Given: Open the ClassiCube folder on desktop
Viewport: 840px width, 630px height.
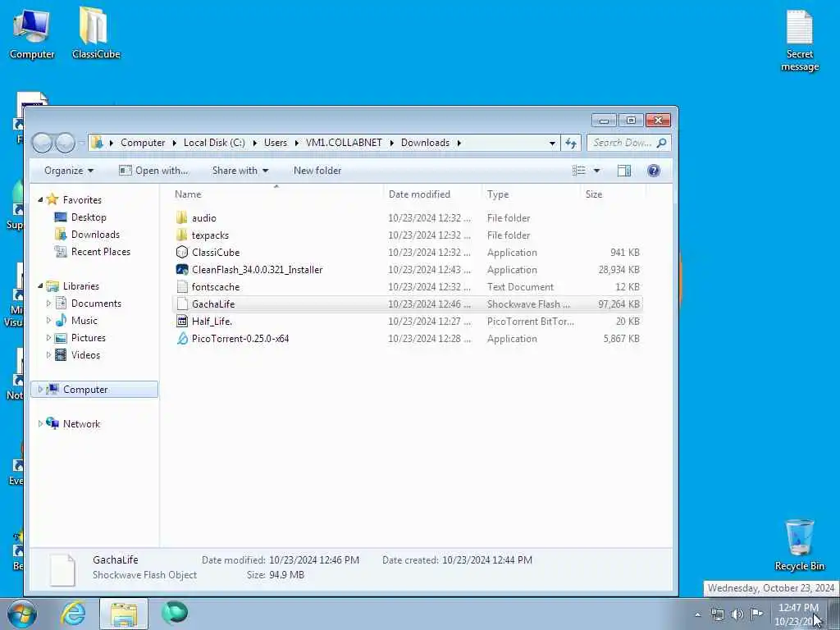Looking at the screenshot, I should click(95, 34).
